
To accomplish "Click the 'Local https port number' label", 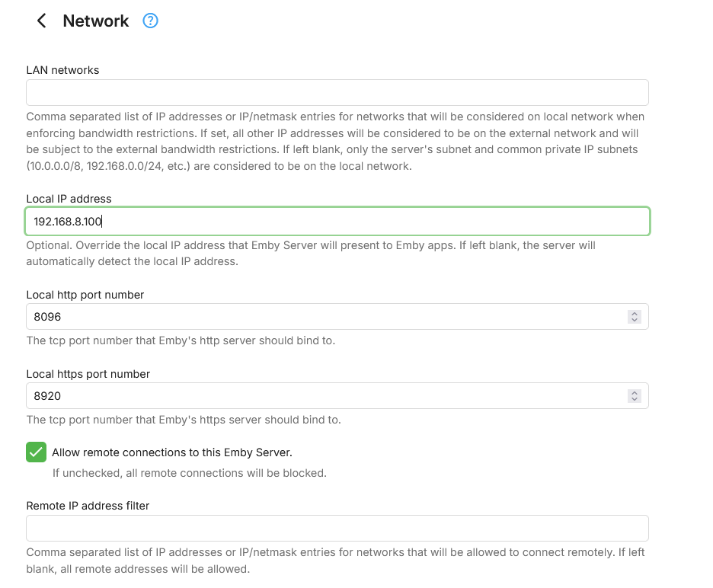I will 88,374.
